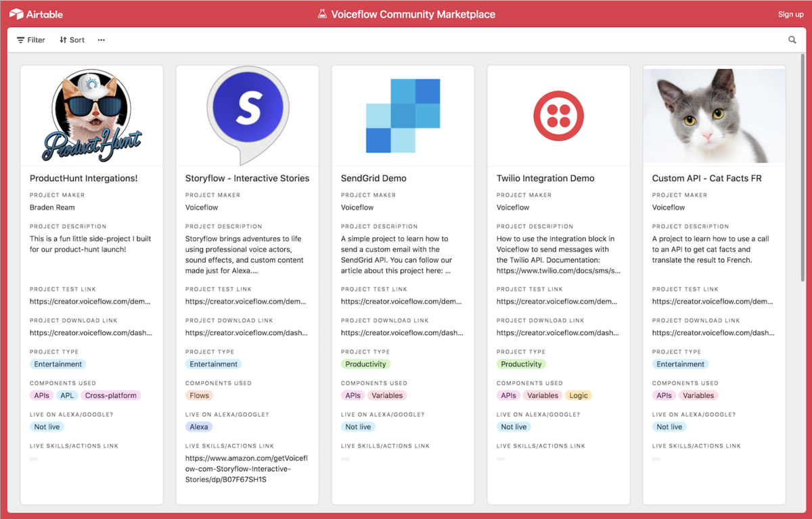Open the more options ellipsis menu
Screen dimensions: 812x519
(101, 40)
